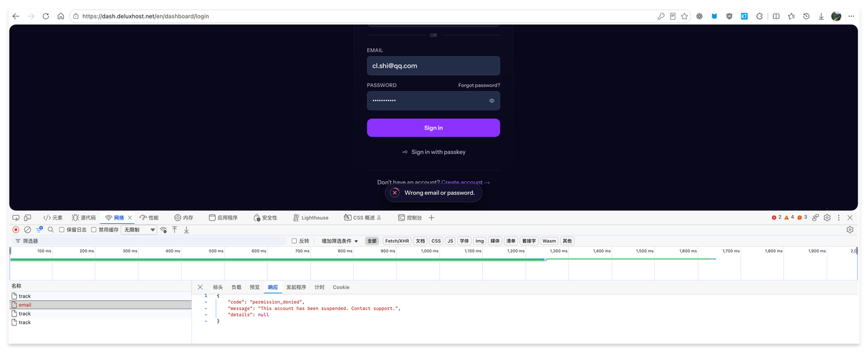Screen dimensions: 868x352
Task: Export HAR file download arrow
Action: click(x=186, y=230)
